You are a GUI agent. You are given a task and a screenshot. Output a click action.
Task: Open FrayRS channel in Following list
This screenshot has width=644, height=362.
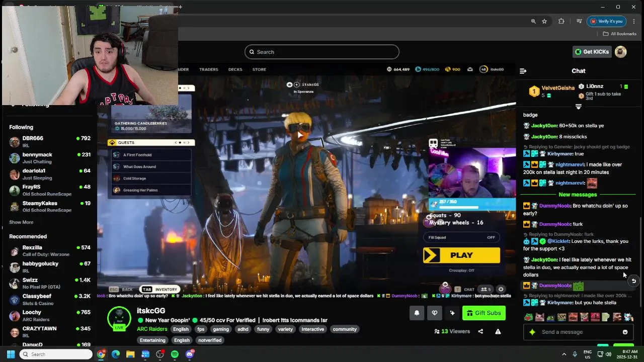tap(49, 190)
